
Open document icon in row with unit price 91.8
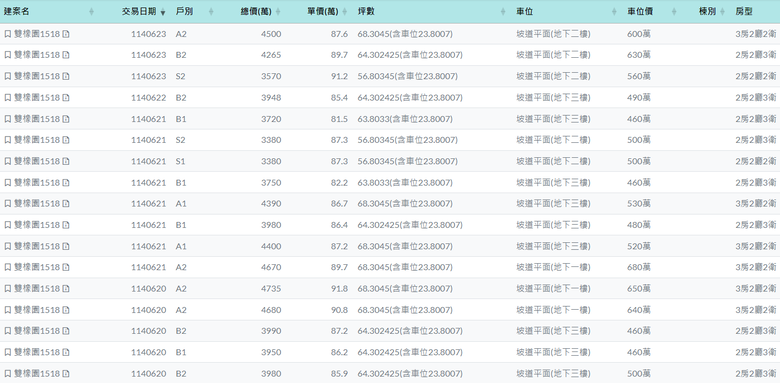pyautogui.click(x=66, y=288)
